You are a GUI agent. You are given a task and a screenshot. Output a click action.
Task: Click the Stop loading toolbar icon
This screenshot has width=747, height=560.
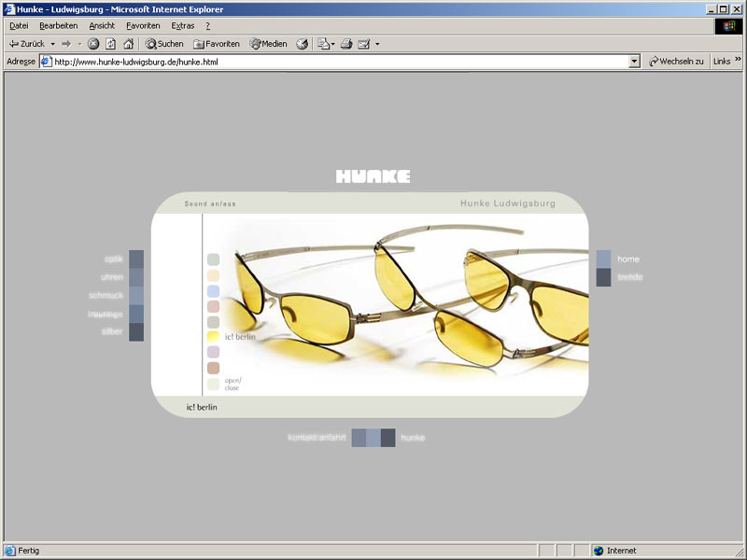(x=93, y=44)
